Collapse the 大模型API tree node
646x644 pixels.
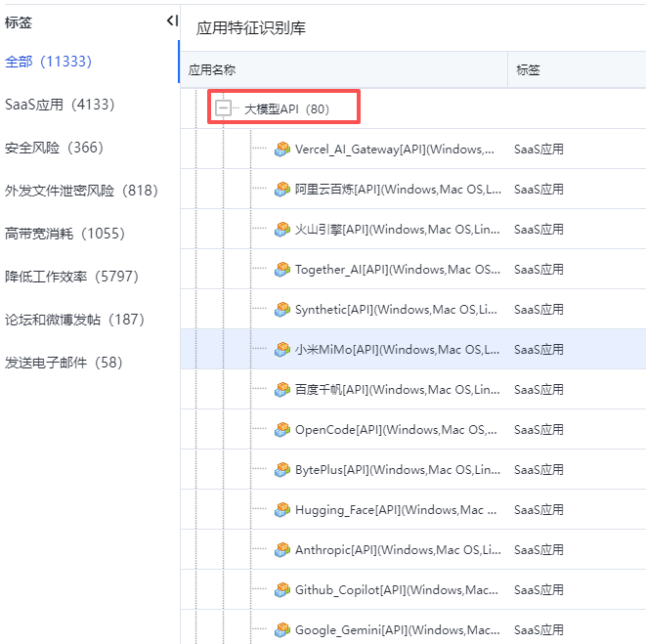pos(224,108)
